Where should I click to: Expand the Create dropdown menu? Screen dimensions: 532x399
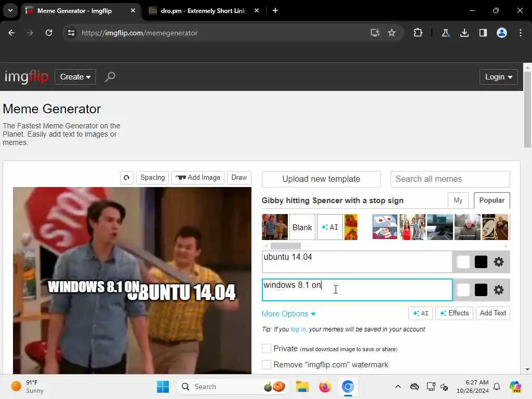pyautogui.click(x=75, y=77)
